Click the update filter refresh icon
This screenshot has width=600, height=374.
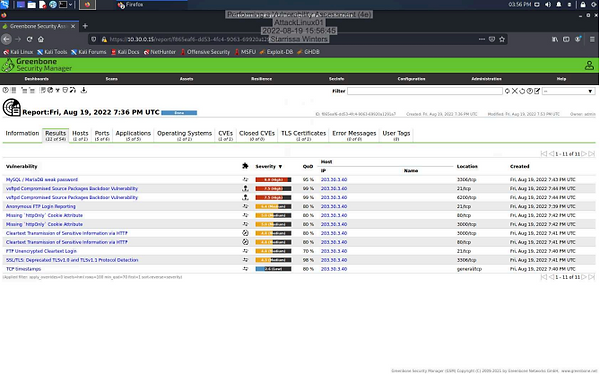pyautogui.click(x=507, y=91)
